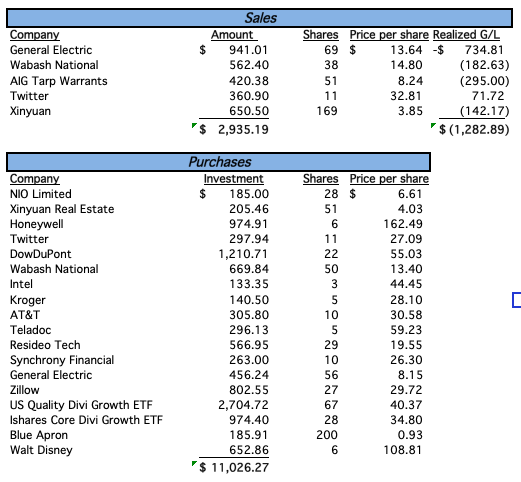The height and width of the screenshot is (482, 521).
Task: Click Price per share header in Purchases
Action: click(x=389, y=179)
